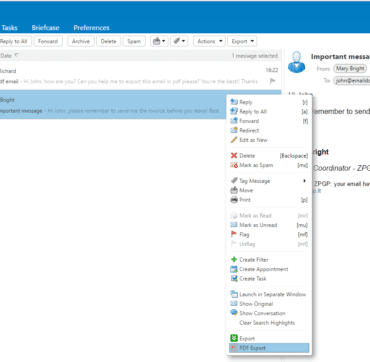Open the pdf email message from Richard

click(x=140, y=76)
